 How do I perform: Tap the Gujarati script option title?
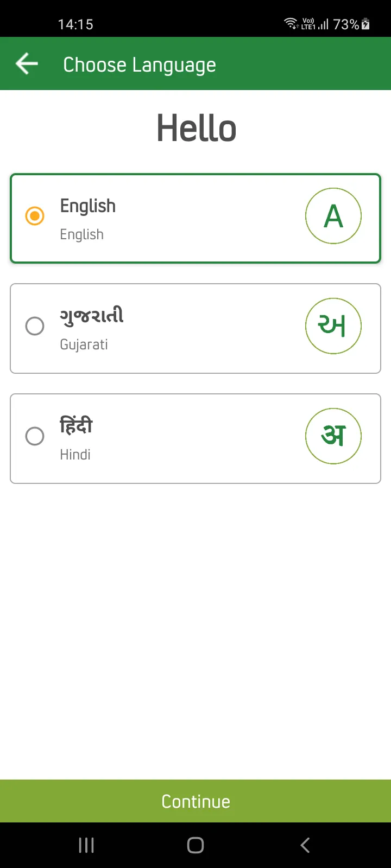tap(92, 316)
